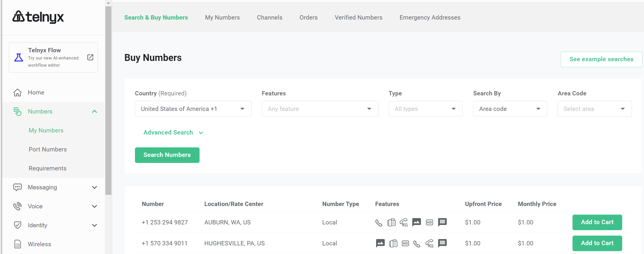
Task: Collapse the Numbers sidebar section
Action: (x=94, y=111)
